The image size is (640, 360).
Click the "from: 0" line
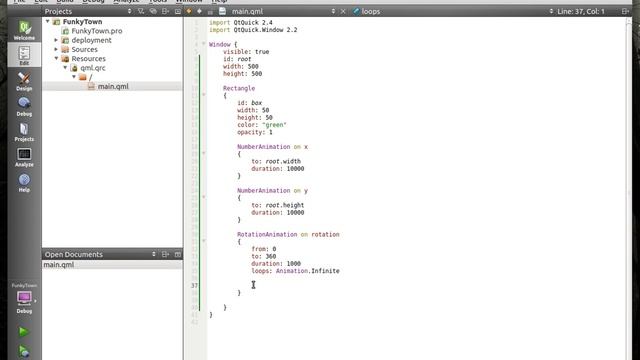click(264, 249)
